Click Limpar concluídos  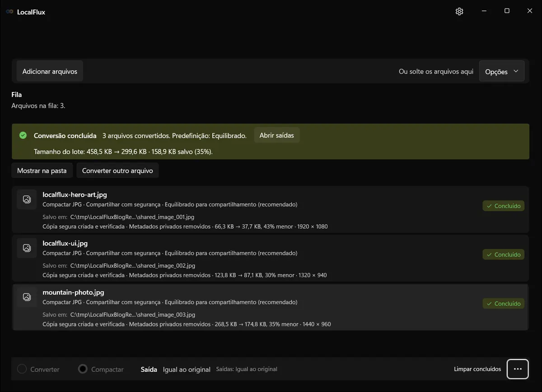(477, 369)
